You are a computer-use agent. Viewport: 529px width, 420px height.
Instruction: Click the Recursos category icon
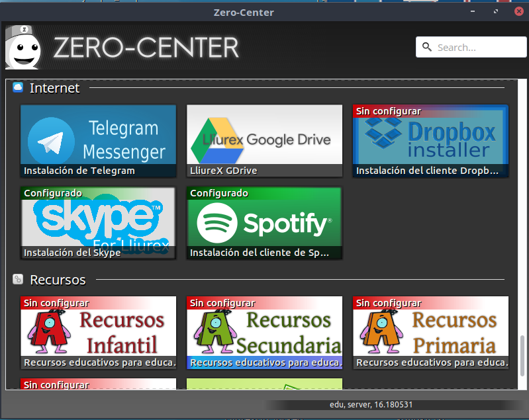tap(18, 280)
